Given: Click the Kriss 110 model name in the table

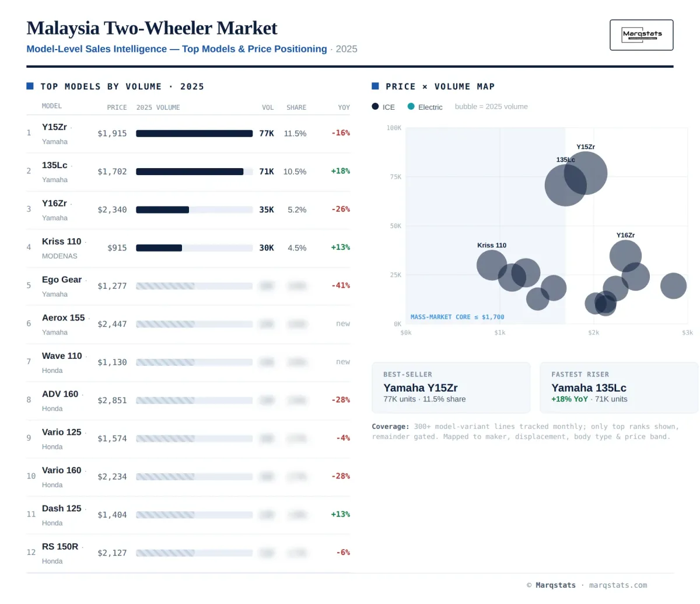Looking at the screenshot, I should coord(61,241).
